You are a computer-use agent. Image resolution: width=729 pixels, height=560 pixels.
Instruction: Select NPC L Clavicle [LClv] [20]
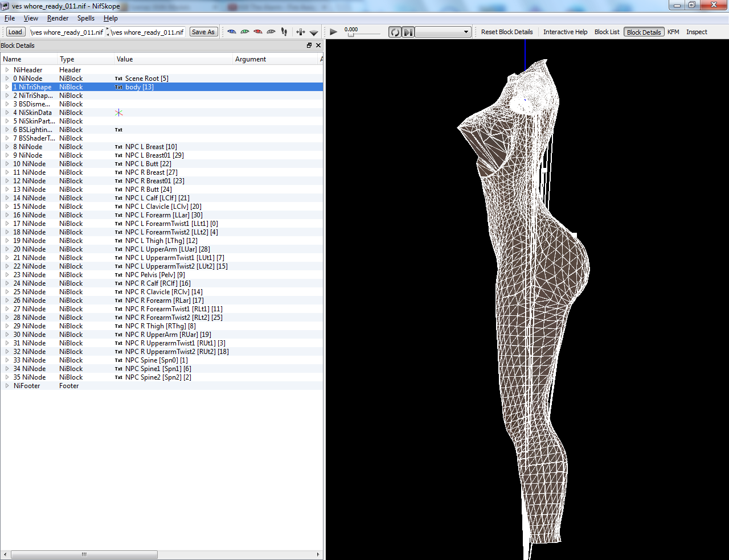pos(163,207)
